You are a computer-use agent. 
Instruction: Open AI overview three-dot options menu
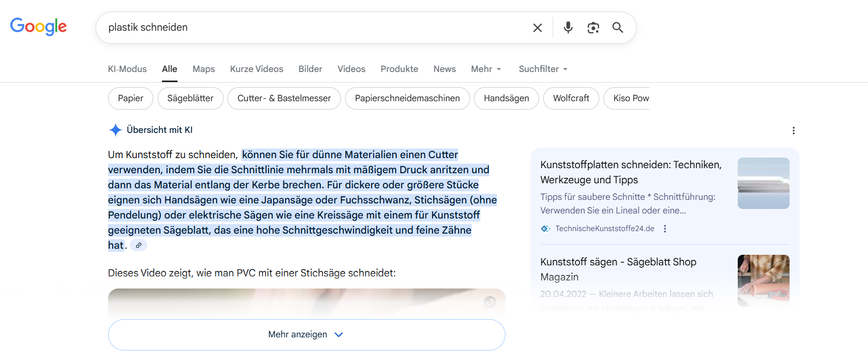793,130
